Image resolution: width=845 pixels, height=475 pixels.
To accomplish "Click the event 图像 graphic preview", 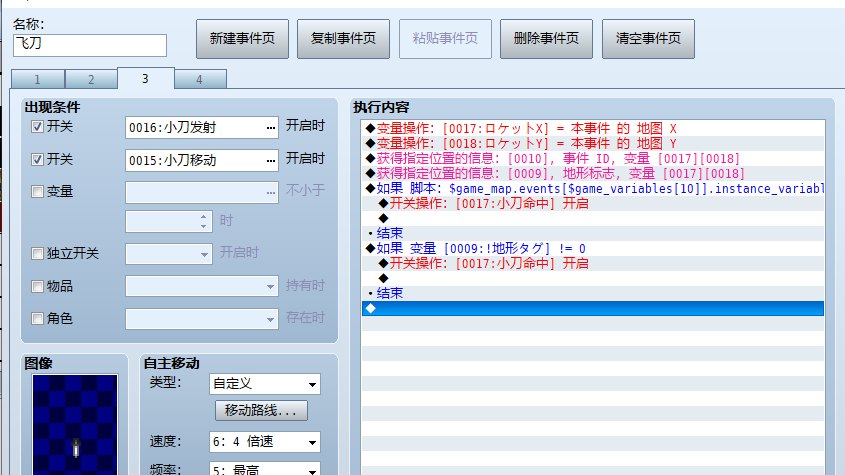I will [75, 425].
